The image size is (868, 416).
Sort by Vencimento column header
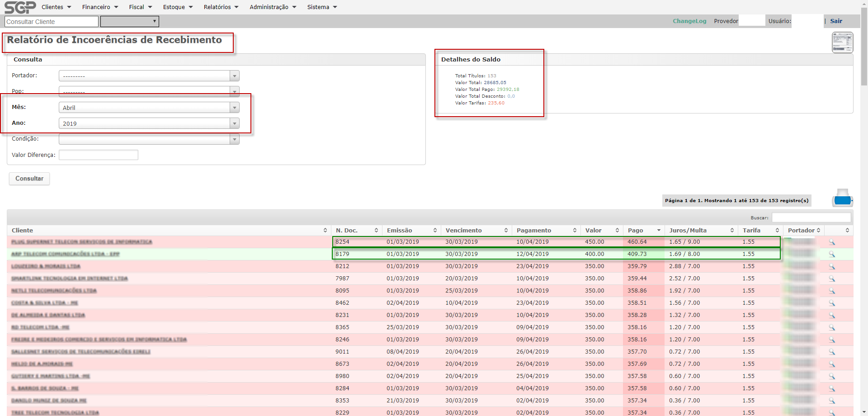point(476,231)
